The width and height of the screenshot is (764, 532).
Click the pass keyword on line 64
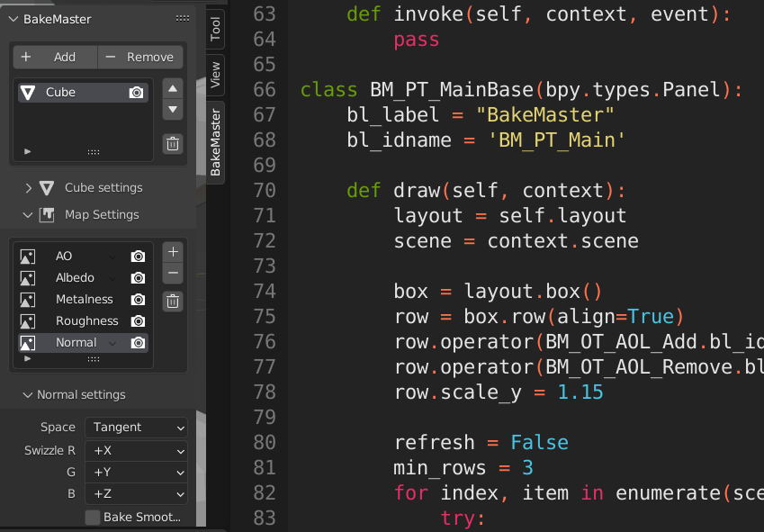pyautogui.click(x=417, y=41)
